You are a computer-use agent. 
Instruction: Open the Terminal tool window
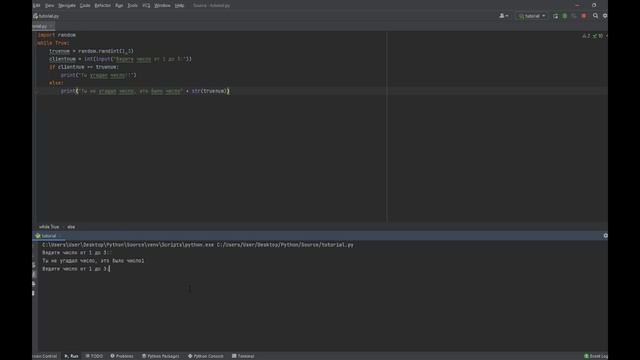coord(243,356)
